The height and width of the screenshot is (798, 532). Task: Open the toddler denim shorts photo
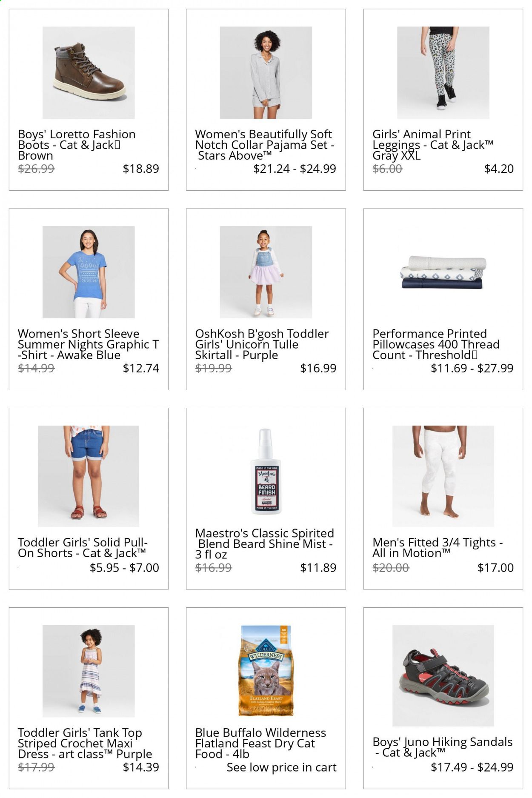(x=89, y=476)
